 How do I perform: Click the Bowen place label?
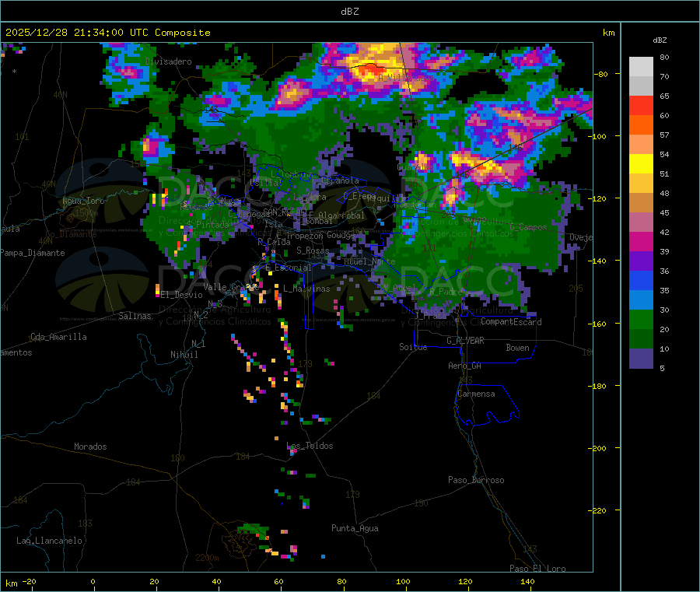[517, 348]
